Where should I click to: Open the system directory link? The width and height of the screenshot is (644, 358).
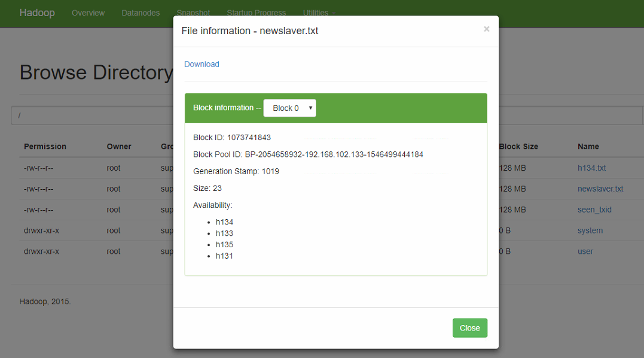590,230
